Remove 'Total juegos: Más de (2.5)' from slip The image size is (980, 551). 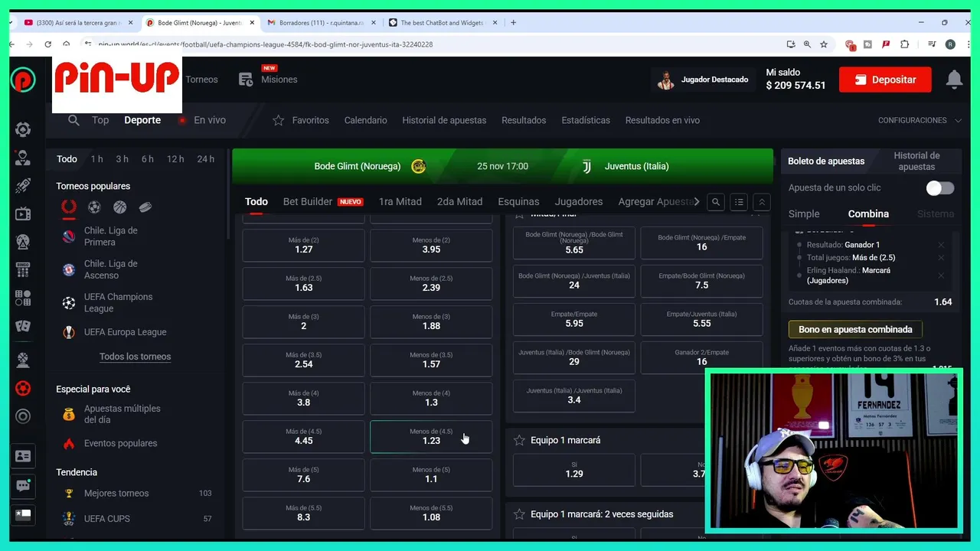pos(941,258)
